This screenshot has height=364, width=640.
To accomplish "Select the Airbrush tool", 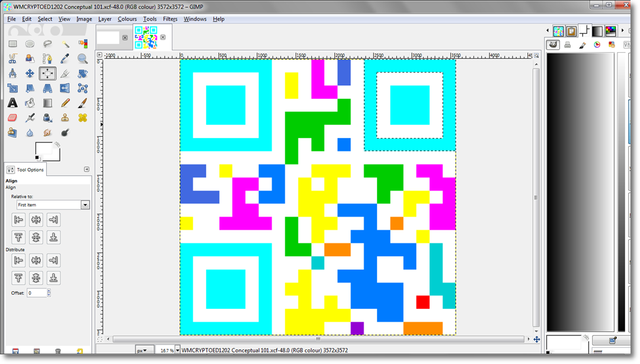I will click(30, 118).
